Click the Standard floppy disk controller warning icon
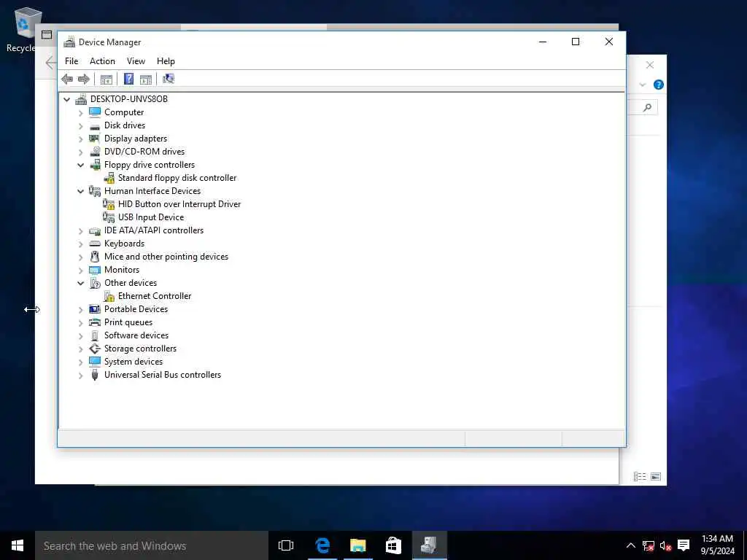The width and height of the screenshot is (747, 560). (109, 178)
